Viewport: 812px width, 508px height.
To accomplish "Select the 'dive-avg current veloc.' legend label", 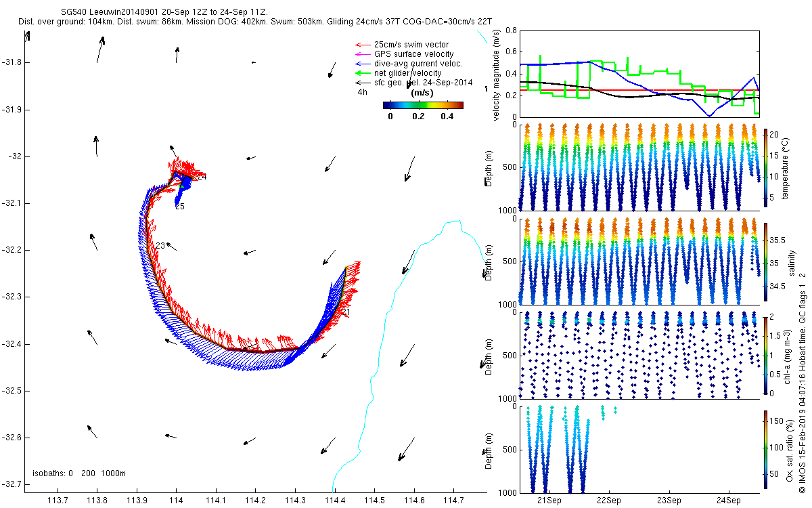I will [x=418, y=64].
